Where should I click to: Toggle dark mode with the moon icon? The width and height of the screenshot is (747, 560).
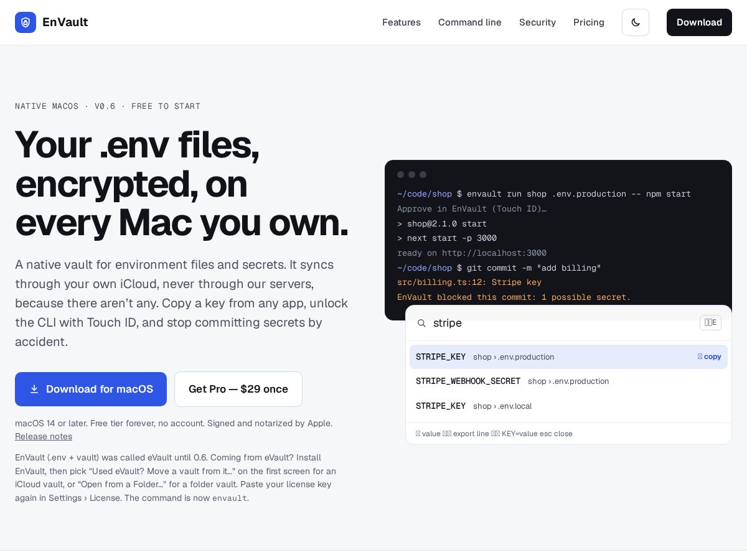[x=636, y=22]
